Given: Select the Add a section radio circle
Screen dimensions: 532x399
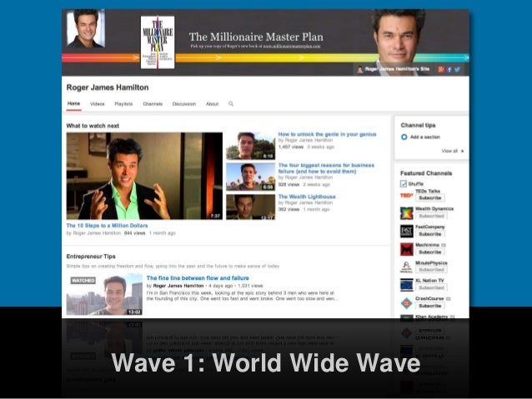Looking at the screenshot, I should (x=404, y=137).
